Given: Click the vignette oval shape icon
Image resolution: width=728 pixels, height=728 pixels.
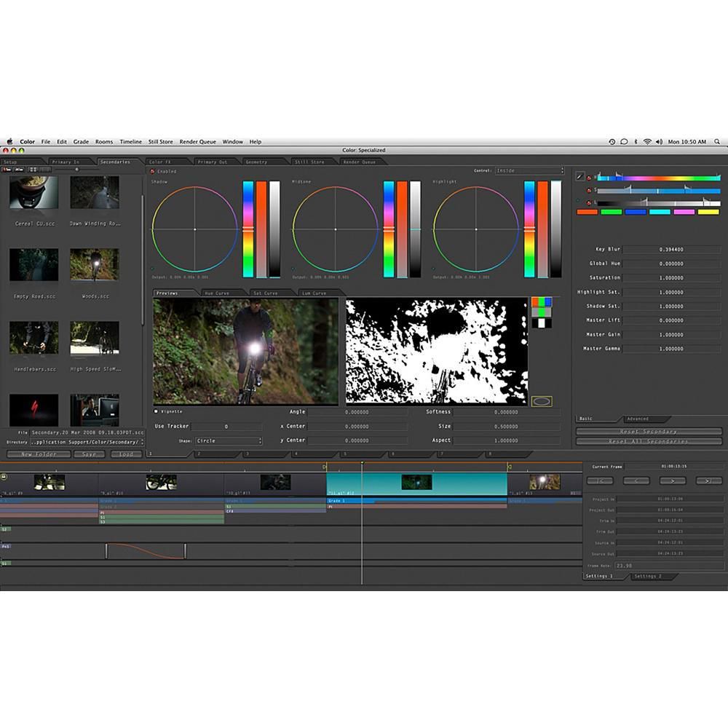Looking at the screenshot, I should click(542, 401).
